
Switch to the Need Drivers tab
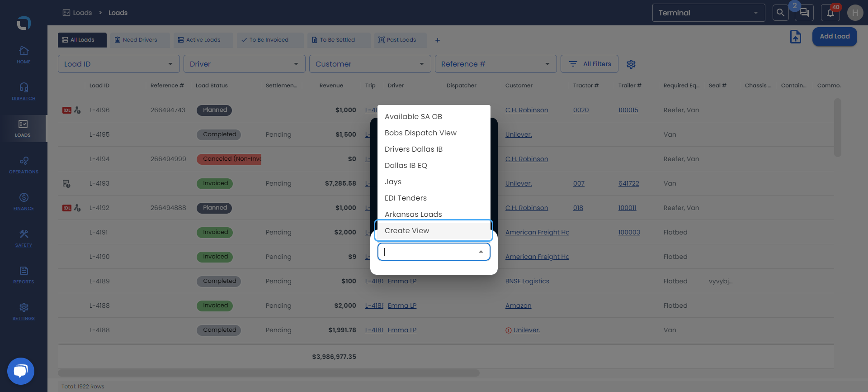[x=140, y=40]
